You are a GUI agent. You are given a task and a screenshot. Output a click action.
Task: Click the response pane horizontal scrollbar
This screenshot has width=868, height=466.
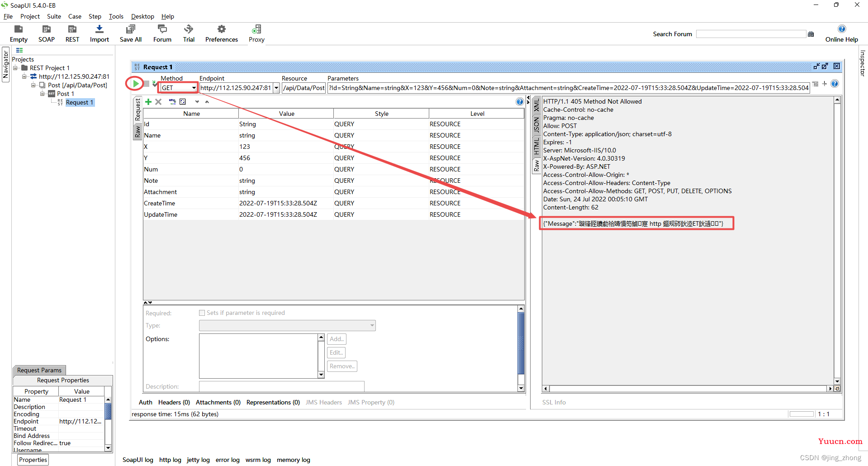point(688,389)
